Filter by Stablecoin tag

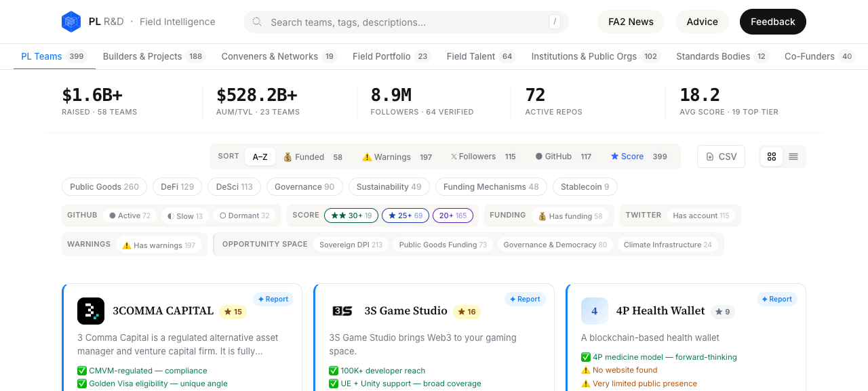(585, 186)
